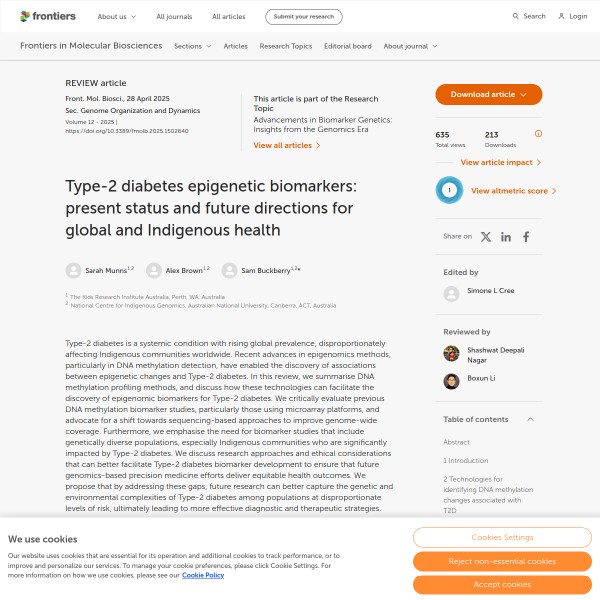Click the views info icon

click(538, 133)
